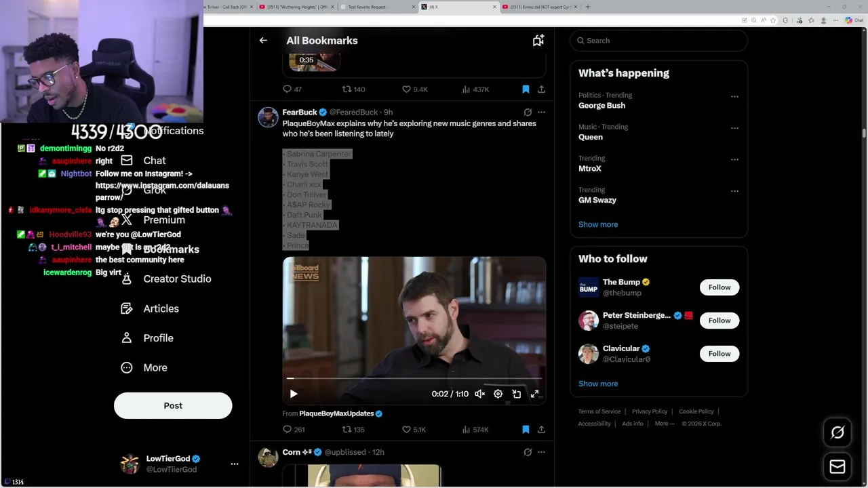Show more trending topics
The image size is (868, 488).
point(598,224)
